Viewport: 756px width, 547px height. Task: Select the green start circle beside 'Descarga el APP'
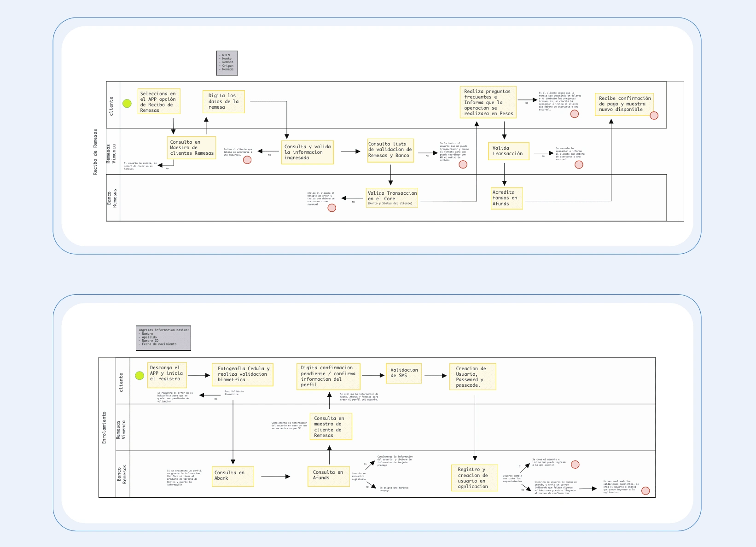[140, 376]
